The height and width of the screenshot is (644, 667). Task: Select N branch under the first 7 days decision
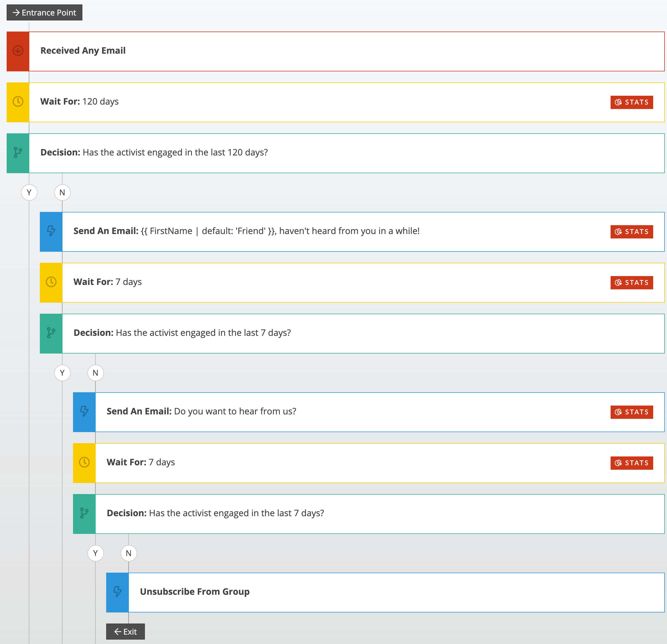click(96, 373)
